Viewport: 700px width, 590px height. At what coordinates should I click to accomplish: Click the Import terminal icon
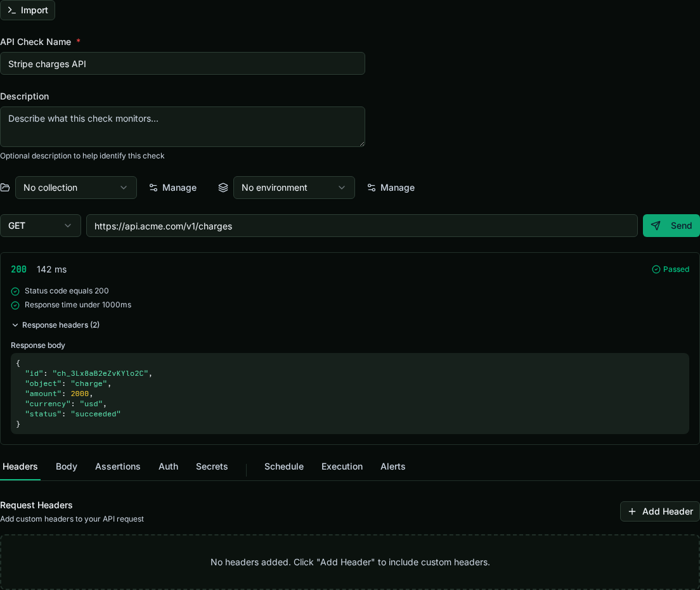[x=11, y=10]
